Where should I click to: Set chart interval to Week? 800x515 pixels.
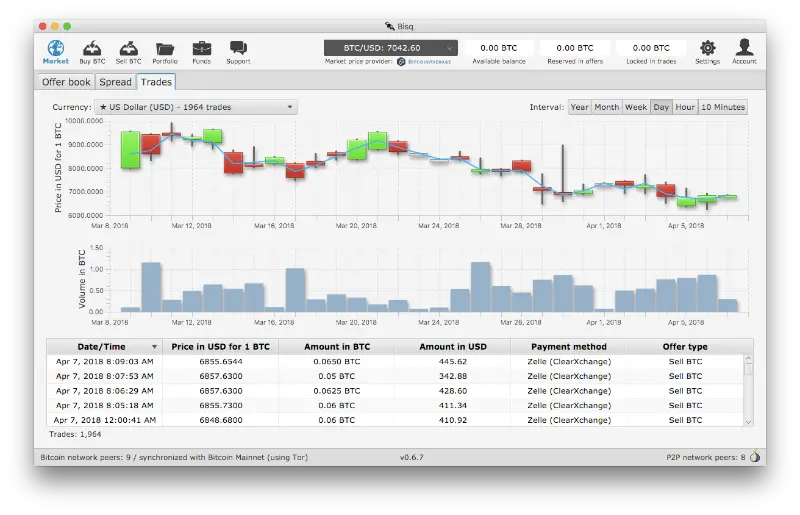[x=636, y=107]
